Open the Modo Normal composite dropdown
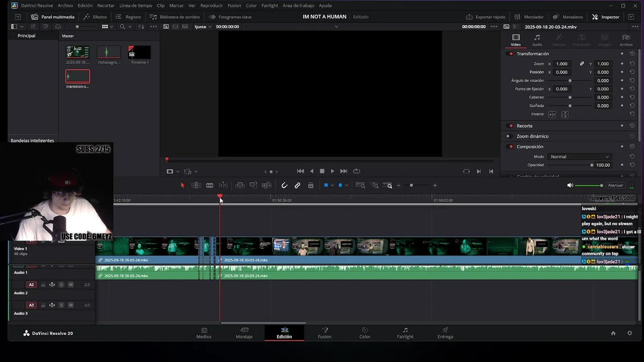 click(580, 157)
